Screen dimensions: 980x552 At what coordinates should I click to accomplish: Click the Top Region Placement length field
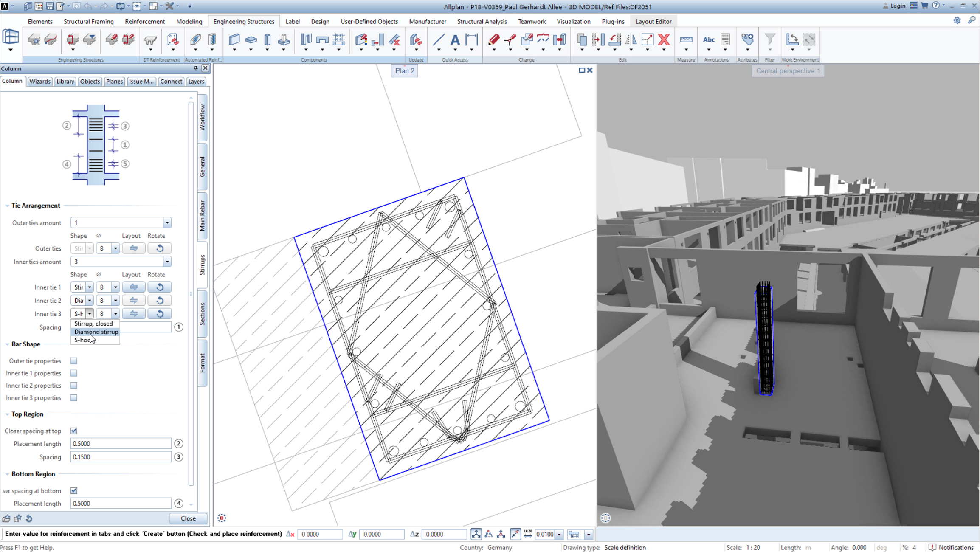coord(121,444)
